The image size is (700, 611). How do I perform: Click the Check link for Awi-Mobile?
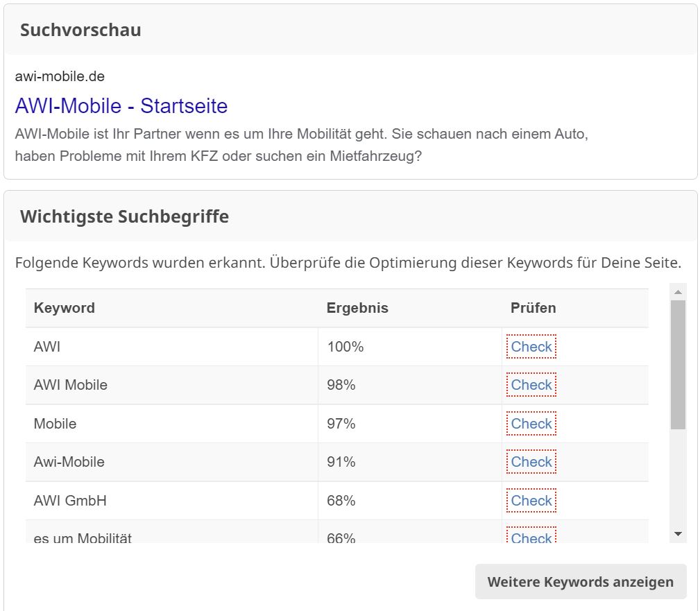(x=531, y=462)
